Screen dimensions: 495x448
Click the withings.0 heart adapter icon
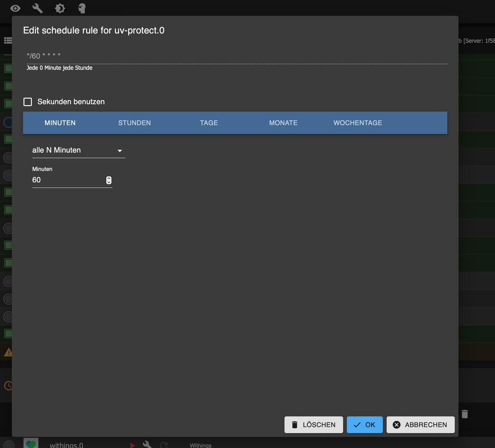31,443
